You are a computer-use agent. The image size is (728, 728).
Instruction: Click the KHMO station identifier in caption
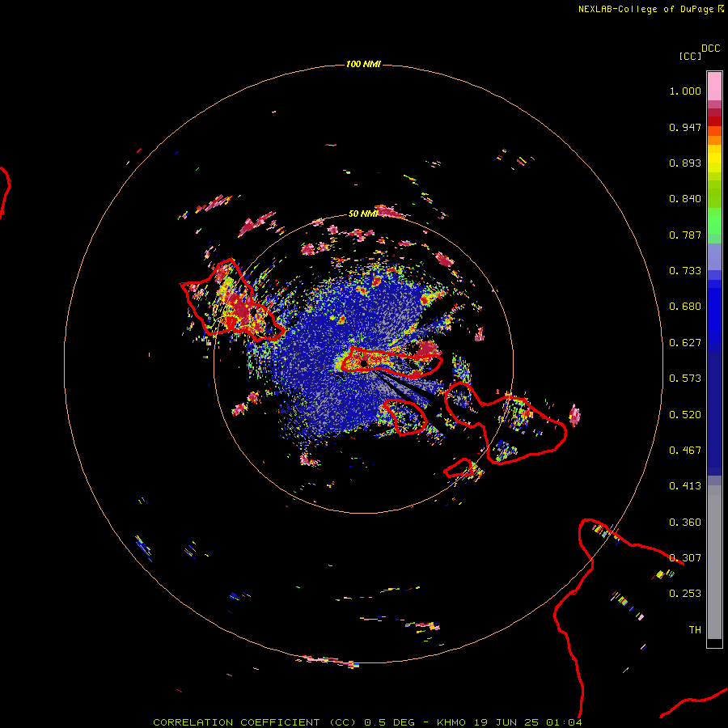(451, 722)
